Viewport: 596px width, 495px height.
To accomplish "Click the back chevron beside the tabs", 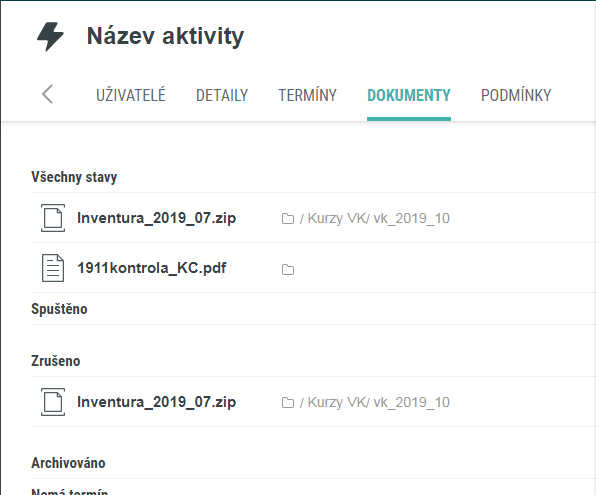I will click(48, 94).
